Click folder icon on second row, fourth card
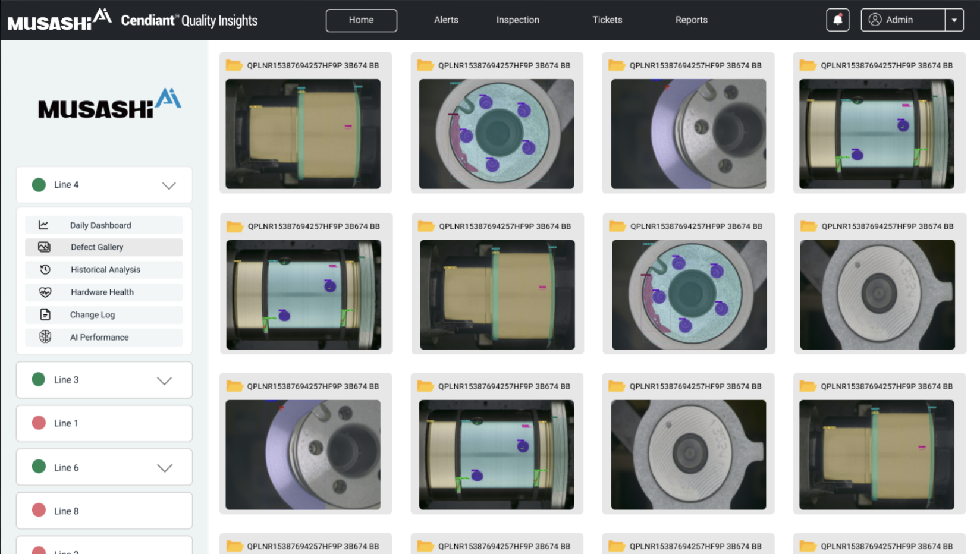Viewport: 980px width, 554px height. [x=809, y=226]
